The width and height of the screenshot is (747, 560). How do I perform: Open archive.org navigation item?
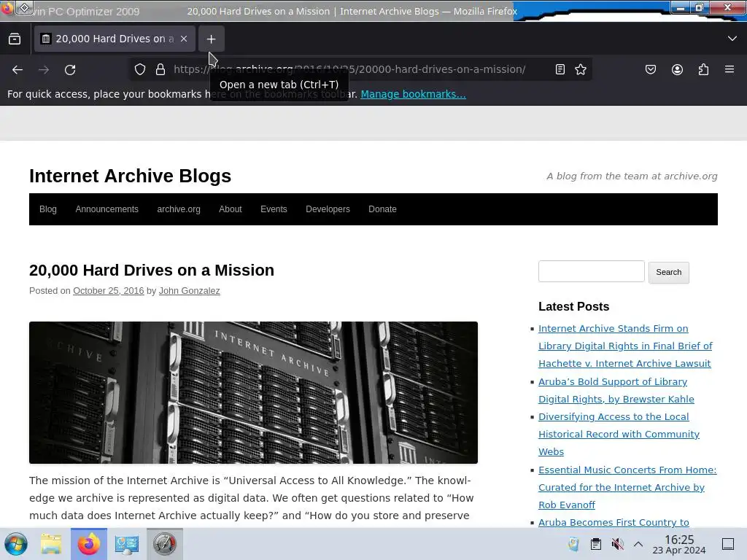pyautogui.click(x=179, y=209)
